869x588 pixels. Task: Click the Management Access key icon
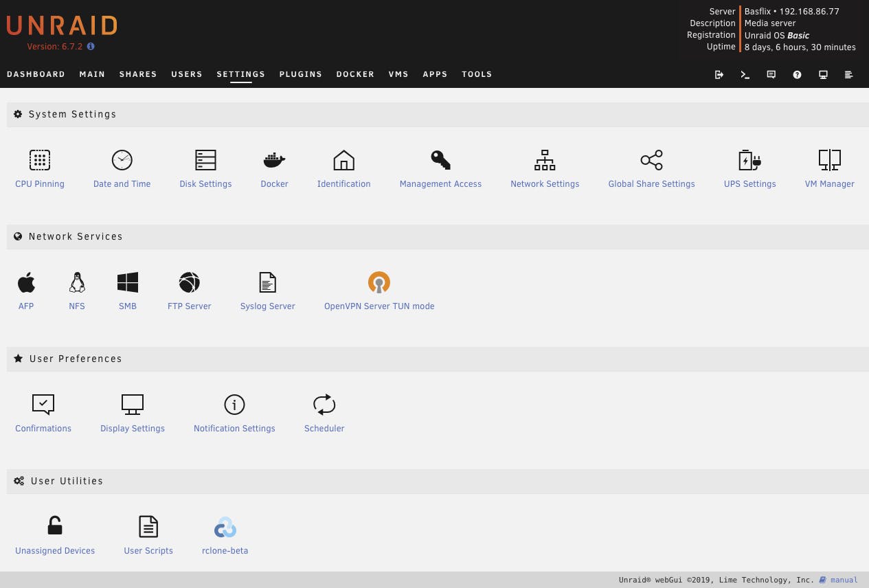(x=440, y=160)
